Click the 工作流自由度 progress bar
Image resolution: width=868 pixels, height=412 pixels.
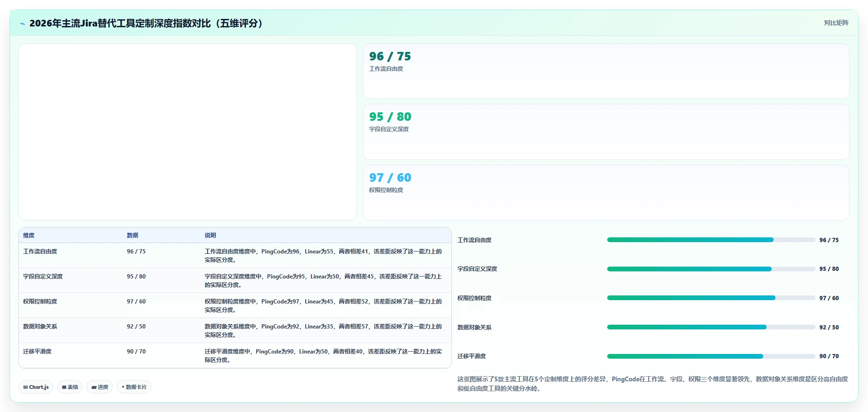pyautogui.click(x=711, y=240)
